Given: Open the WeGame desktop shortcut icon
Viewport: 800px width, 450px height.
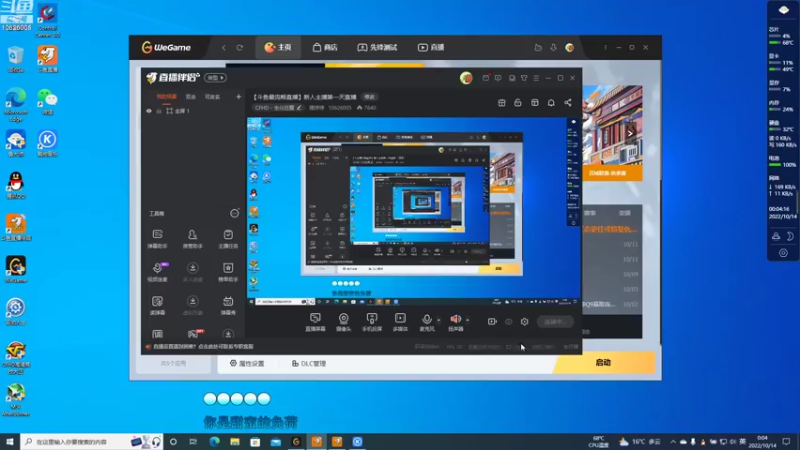Looking at the screenshot, I should point(16,269).
